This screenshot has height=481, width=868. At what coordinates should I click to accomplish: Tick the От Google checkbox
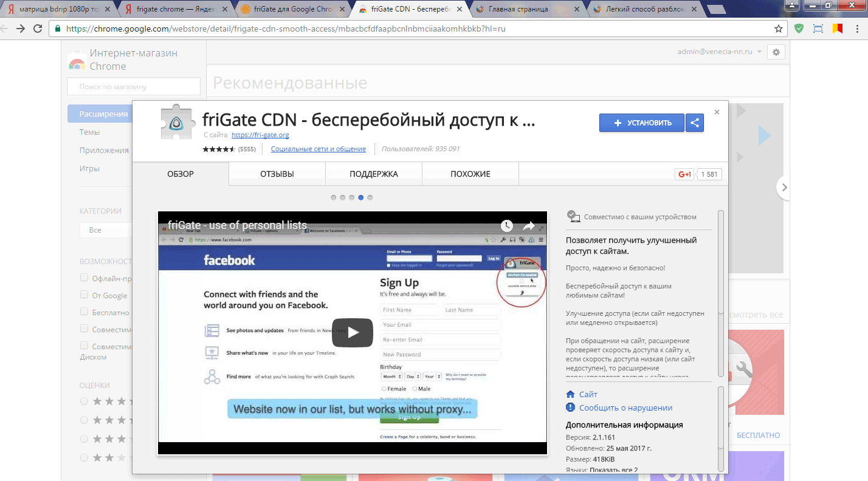[84, 295]
